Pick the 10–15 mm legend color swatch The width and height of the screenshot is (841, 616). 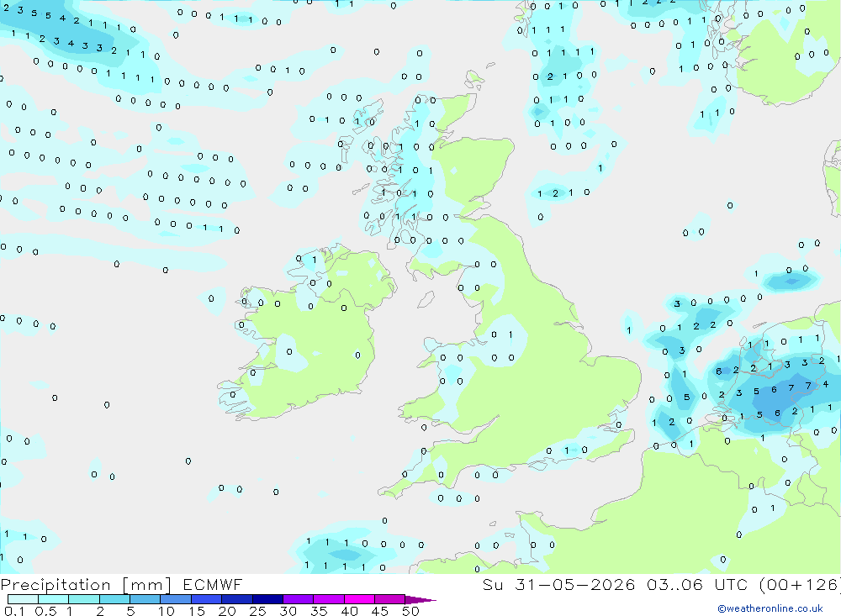(x=176, y=599)
